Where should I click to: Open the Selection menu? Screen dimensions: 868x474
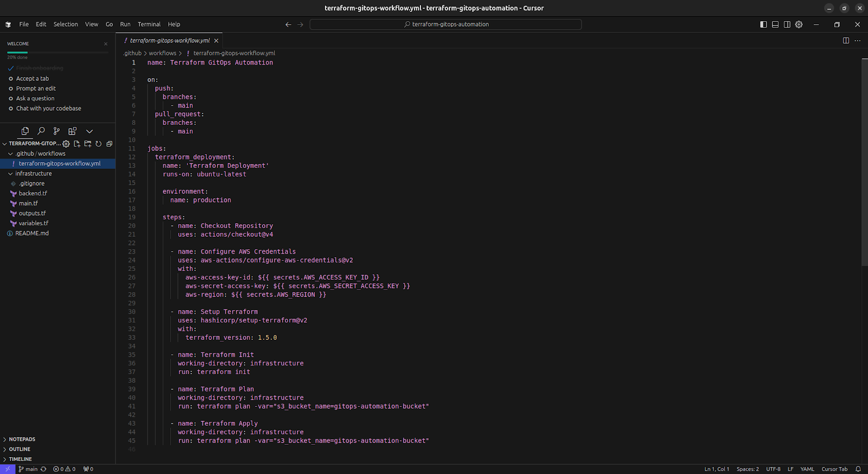pos(66,24)
